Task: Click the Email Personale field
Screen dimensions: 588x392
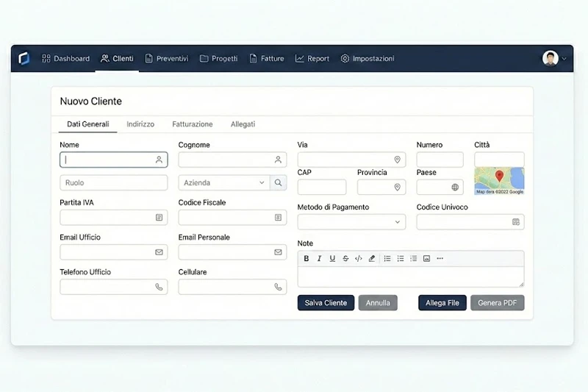Action: click(232, 252)
